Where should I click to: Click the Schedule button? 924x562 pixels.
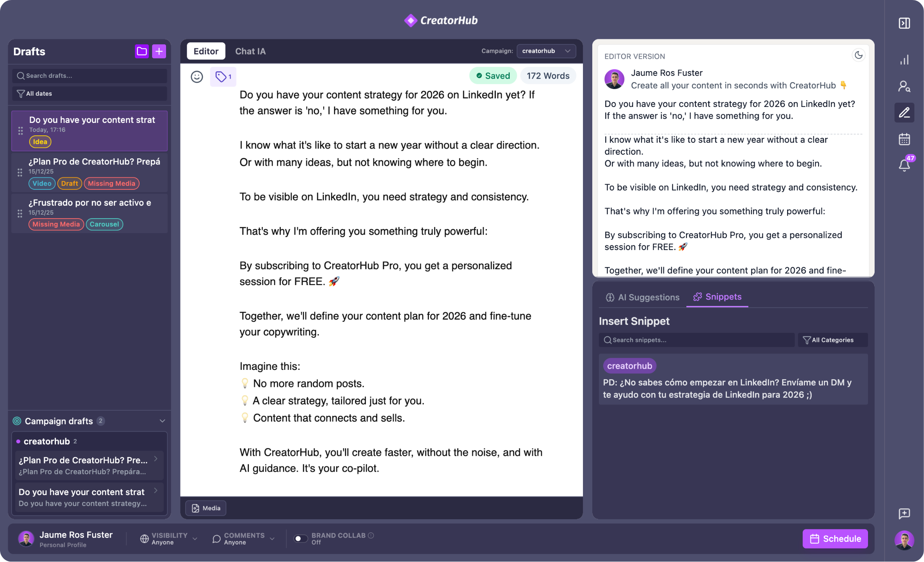tap(835, 538)
